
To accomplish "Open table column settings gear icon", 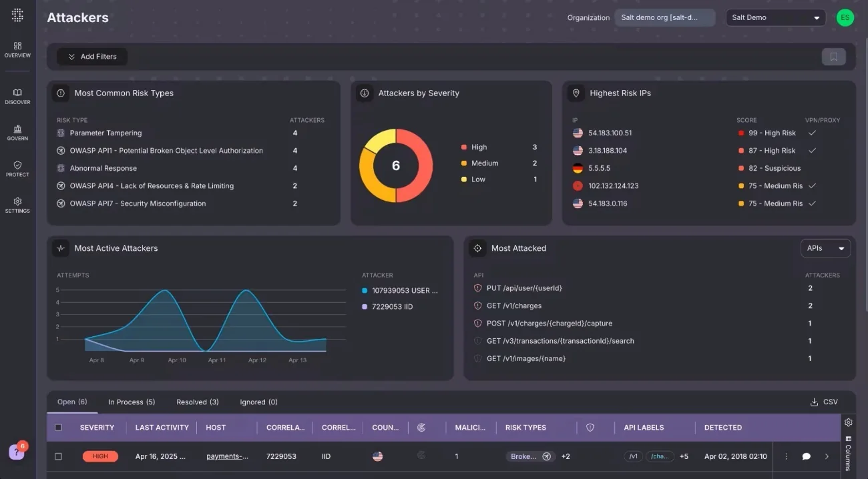I will pyautogui.click(x=848, y=422).
